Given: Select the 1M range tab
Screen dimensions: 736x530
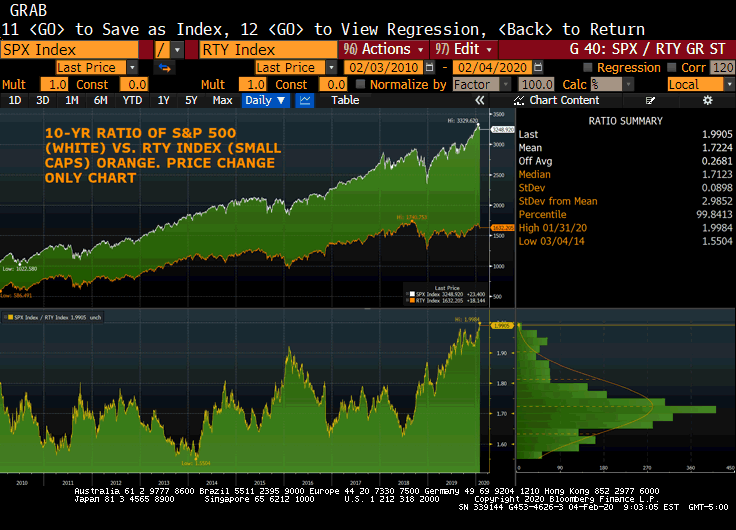Looking at the screenshot, I should [x=72, y=100].
